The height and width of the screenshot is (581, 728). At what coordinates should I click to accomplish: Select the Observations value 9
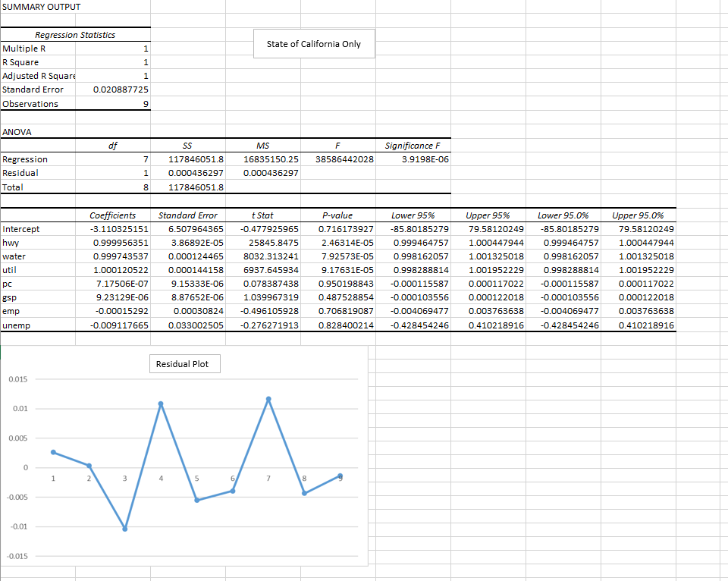(113, 104)
